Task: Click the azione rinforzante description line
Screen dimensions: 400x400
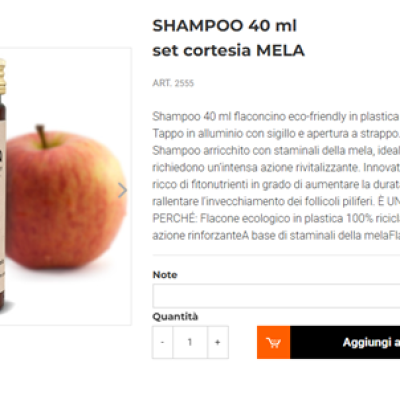Action: click(x=276, y=235)
